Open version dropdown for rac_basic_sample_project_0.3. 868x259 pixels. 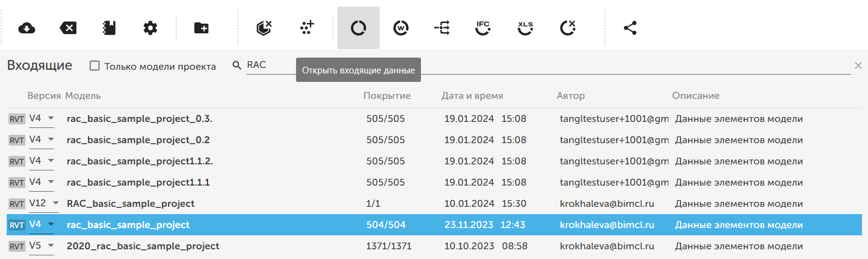42,119
